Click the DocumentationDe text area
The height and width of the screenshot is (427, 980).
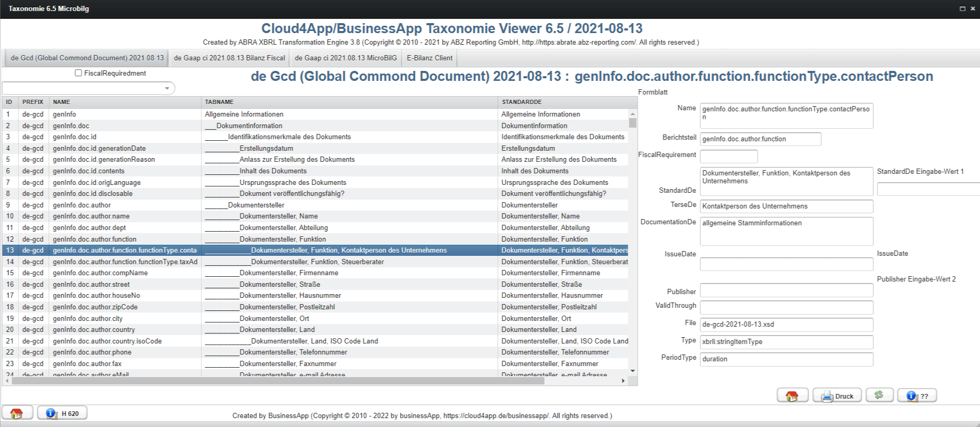pyautogui.click(x=787, y=231)
